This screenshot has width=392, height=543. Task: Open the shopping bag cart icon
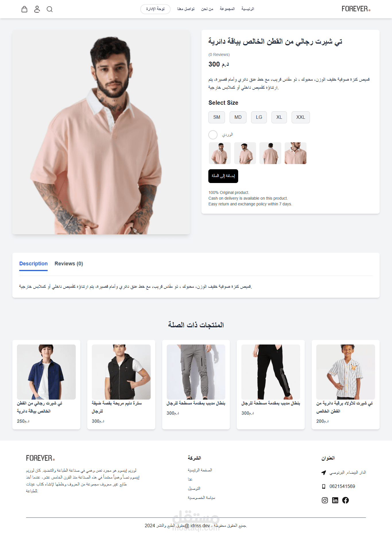[24, 9]
